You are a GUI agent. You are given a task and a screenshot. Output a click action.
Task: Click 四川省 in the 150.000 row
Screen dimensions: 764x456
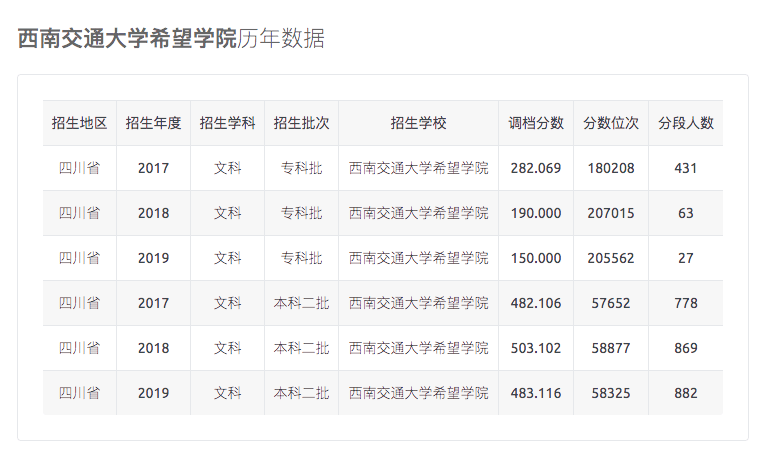pyautogui.click(x=79, y=258)
